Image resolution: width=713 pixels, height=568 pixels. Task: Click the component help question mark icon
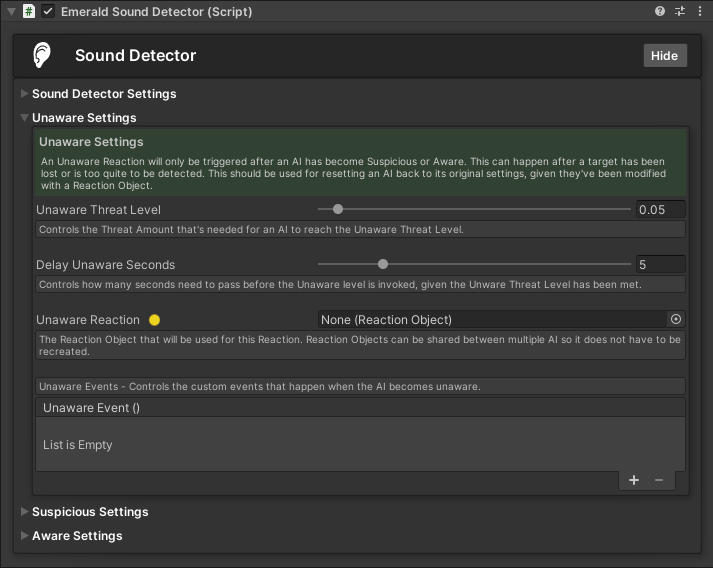(660, 12)
